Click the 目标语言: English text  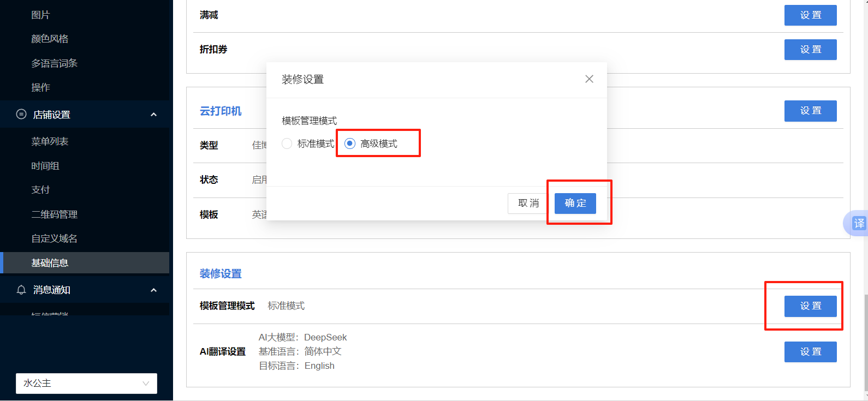coord(296,366)
